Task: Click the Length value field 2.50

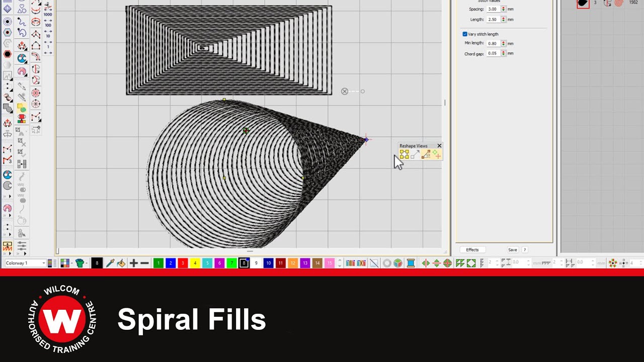Action: 493,20
